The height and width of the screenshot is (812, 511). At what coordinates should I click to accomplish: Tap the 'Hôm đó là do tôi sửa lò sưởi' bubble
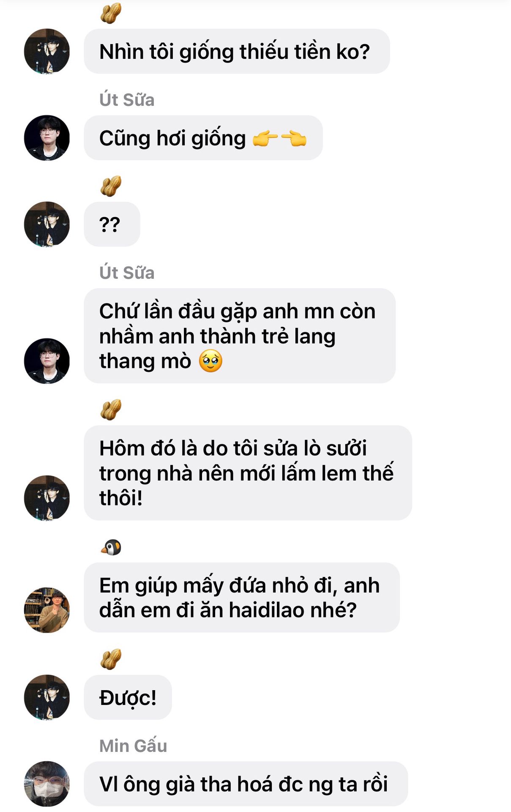point(248,473)
